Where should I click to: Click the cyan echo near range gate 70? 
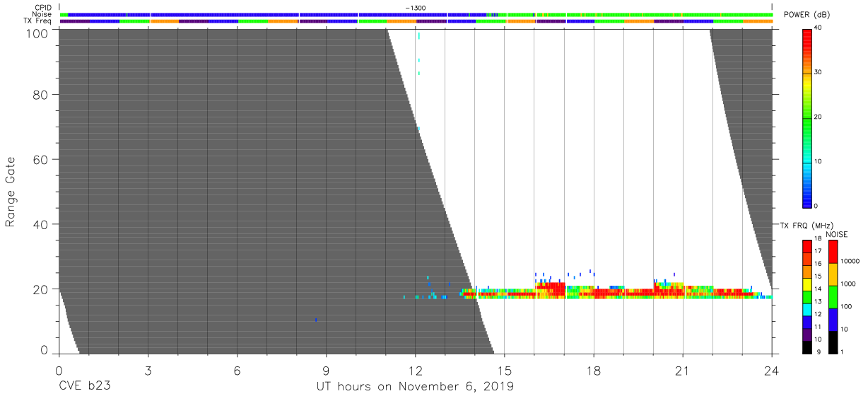tap(418, 128)
